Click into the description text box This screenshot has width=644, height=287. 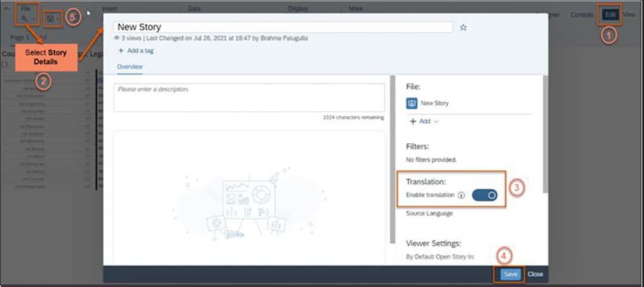pyautogui.click(x=249, y=97)
